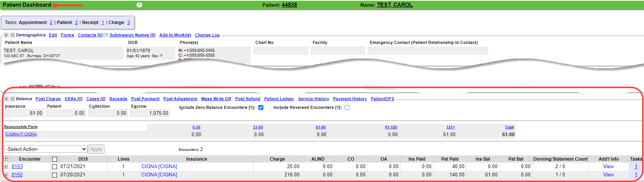644x182 pixels.
Task: Uncheck Include Zero-Balance Encounters
Action: point(261,108)
